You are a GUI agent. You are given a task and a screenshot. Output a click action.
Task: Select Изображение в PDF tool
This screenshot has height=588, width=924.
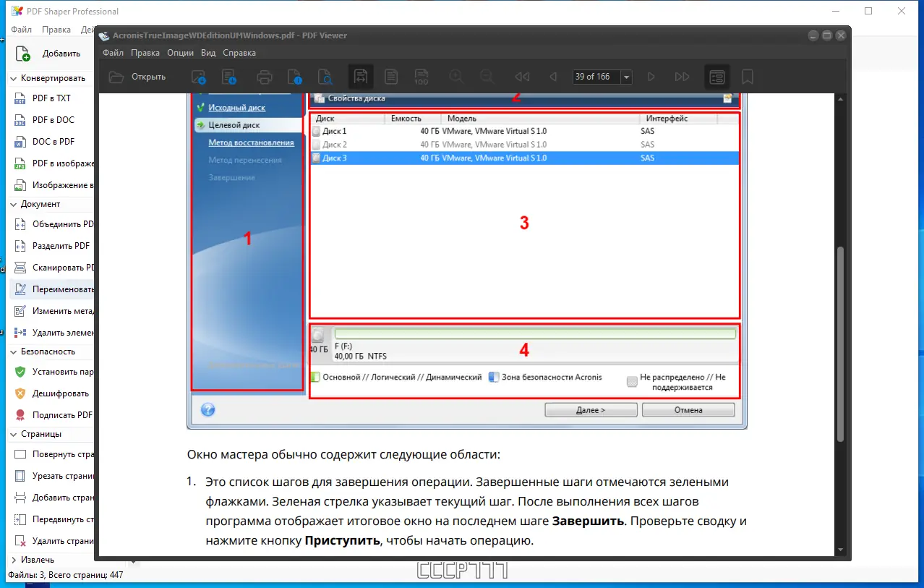[x=52, y=185]
